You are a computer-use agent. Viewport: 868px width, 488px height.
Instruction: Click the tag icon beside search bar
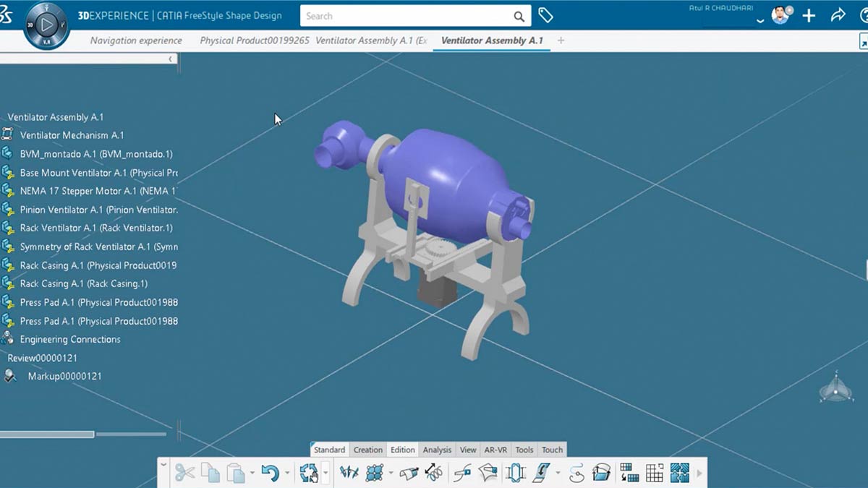[x=546, y=16]
